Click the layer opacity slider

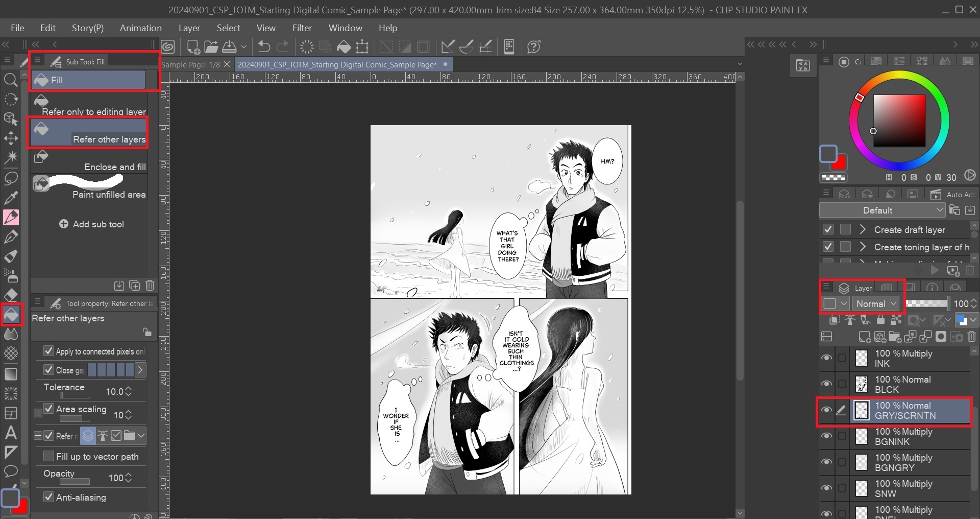pos(926,303)
